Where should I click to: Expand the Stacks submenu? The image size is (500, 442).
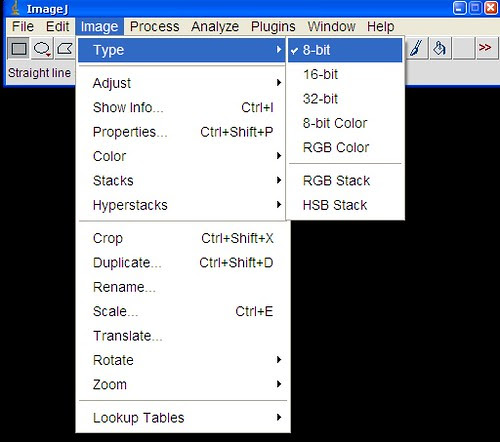(x=181, y=181)
